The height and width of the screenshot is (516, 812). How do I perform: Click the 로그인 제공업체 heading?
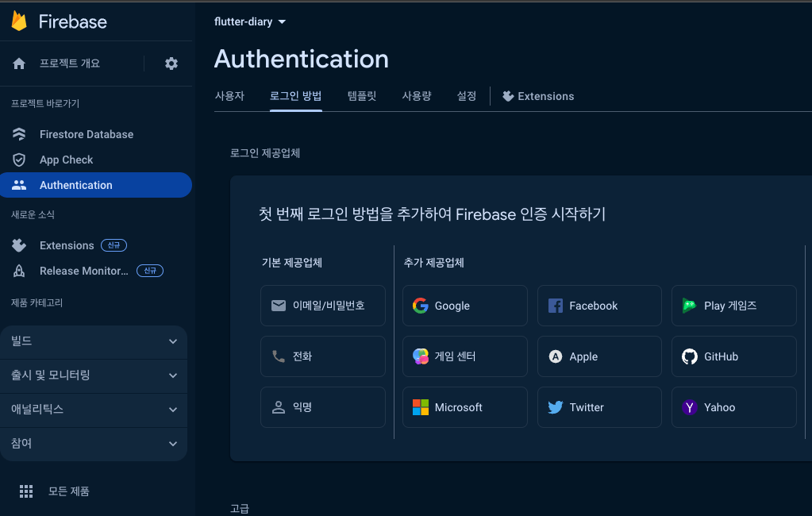point(265,153)
